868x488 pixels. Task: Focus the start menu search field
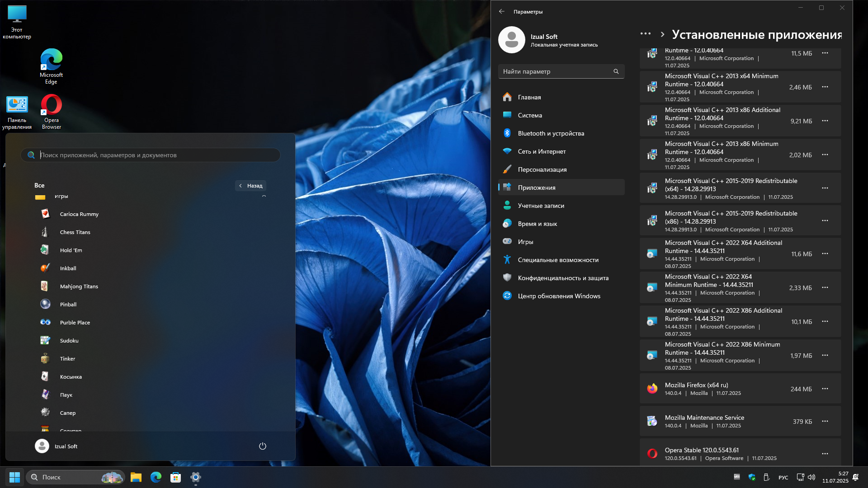click(151, 155)
